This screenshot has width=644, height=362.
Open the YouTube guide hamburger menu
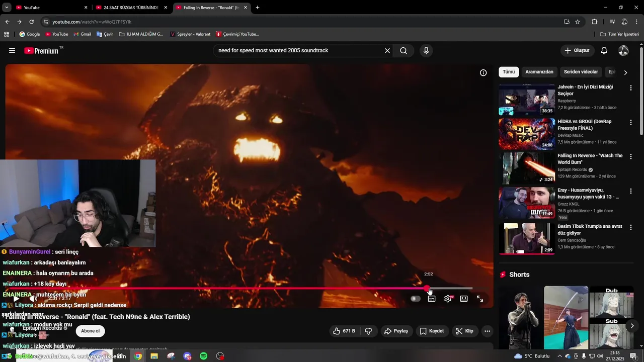tap(12, 51)
